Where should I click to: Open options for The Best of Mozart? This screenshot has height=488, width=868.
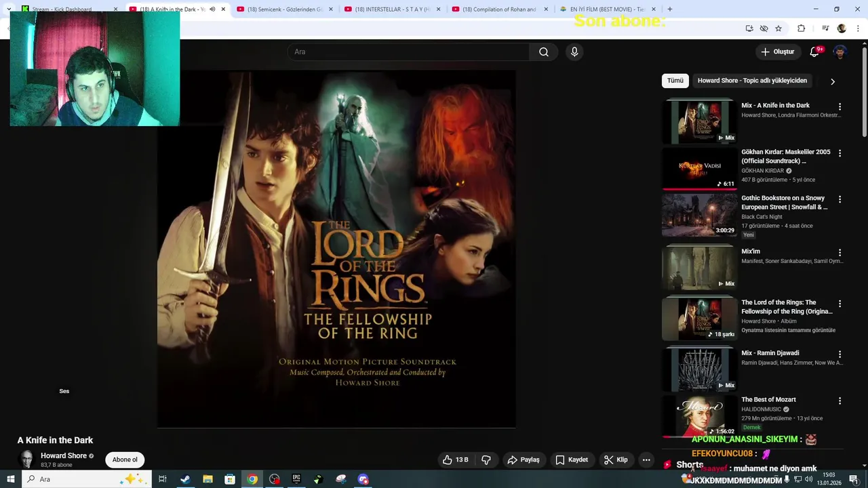(840, 401)
